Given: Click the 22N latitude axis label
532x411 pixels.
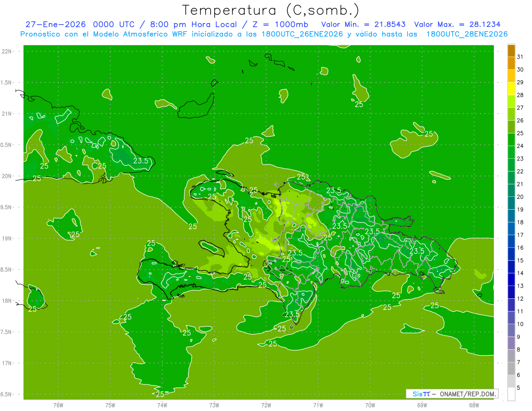Looking at the screenshot, I should click(x=8, y=51).
